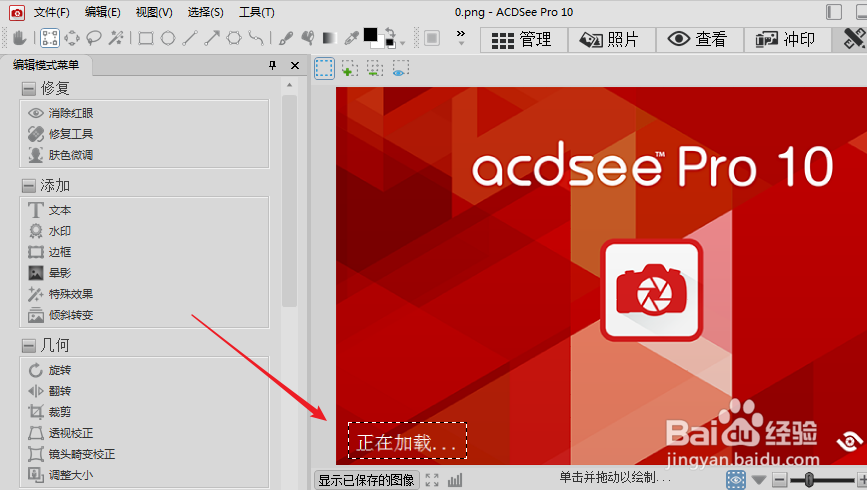Choose new selection mode icon

[x=324, y=69]
